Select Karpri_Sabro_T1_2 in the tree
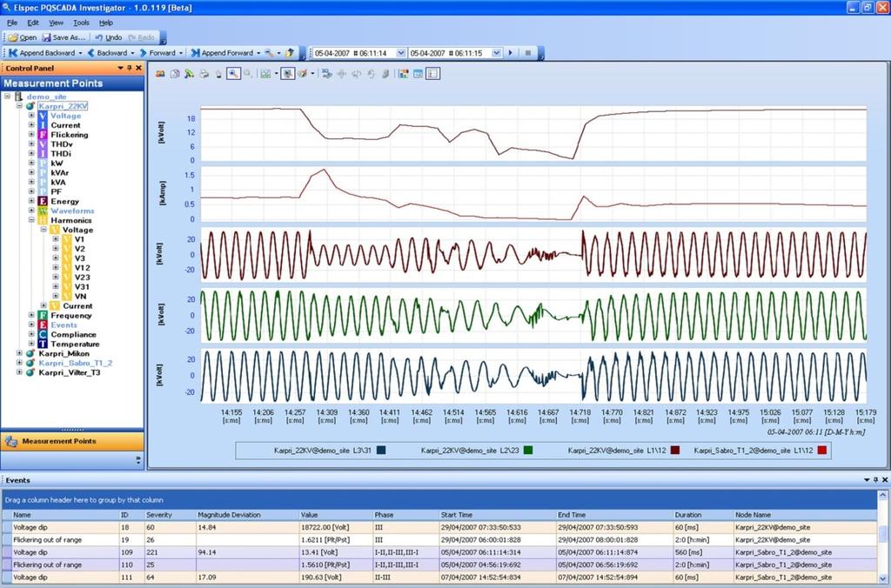 76,363
